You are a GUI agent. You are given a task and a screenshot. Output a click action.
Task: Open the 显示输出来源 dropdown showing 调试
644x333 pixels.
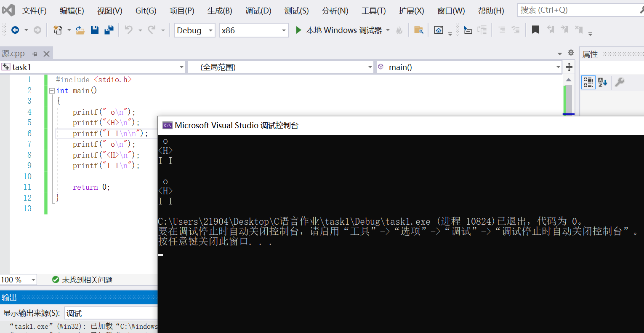click(x=111, y=313)
